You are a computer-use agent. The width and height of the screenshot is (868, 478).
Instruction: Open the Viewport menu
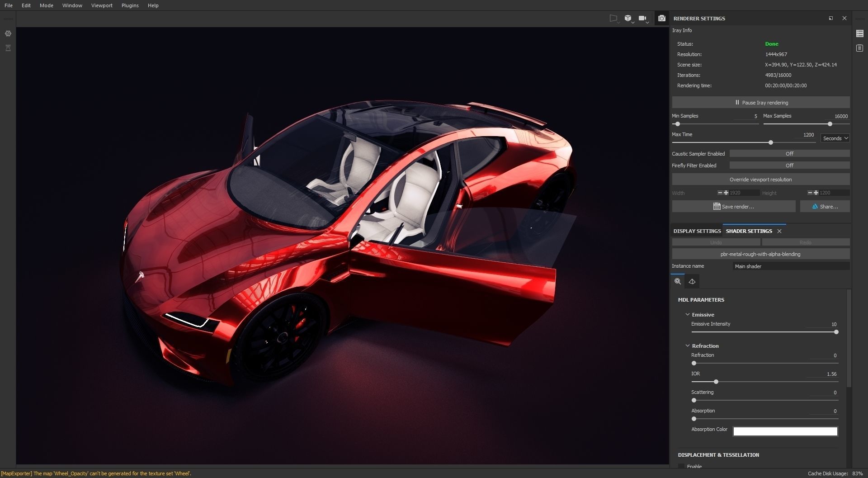click(x=102, y=5)
